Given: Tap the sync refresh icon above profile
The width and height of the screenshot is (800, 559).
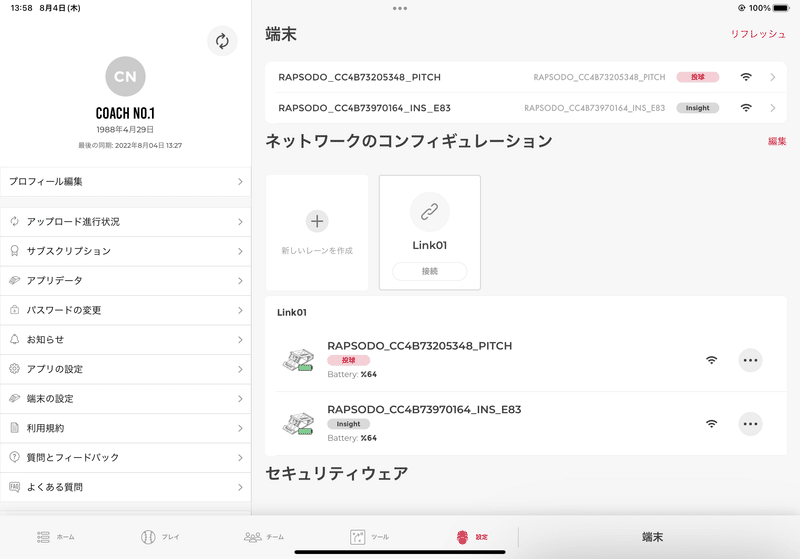Looking at the screenshot, I should [x=222, y=41].
